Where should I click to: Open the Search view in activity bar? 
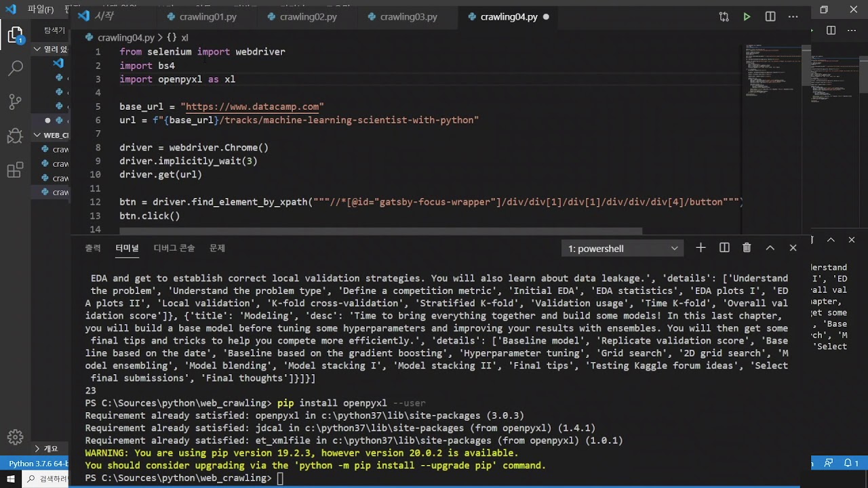(x=15, y=68)
